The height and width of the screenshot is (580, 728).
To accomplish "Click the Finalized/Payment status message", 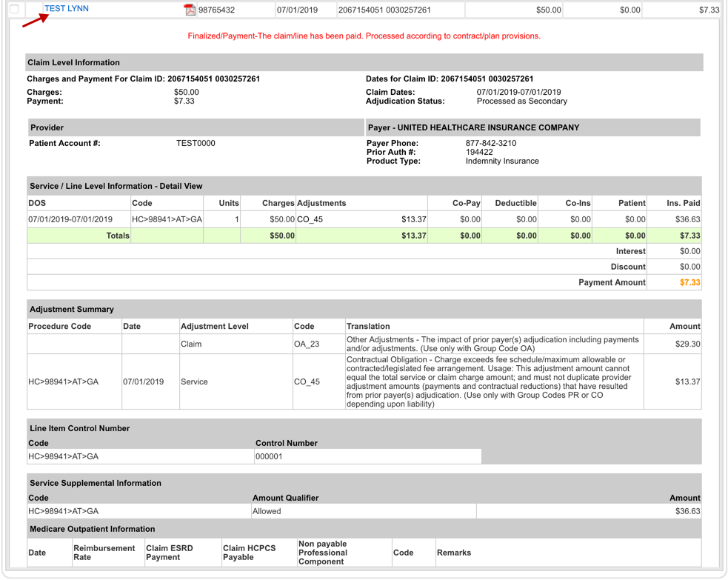I will (364, 33).
